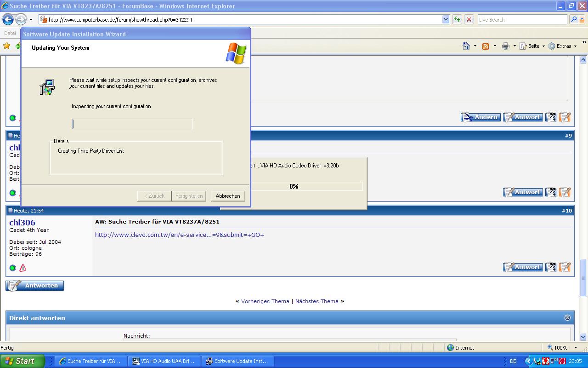Click the Antwort button in post #10
The width and height of the screenshot is (588, 368).
point(523,267)
